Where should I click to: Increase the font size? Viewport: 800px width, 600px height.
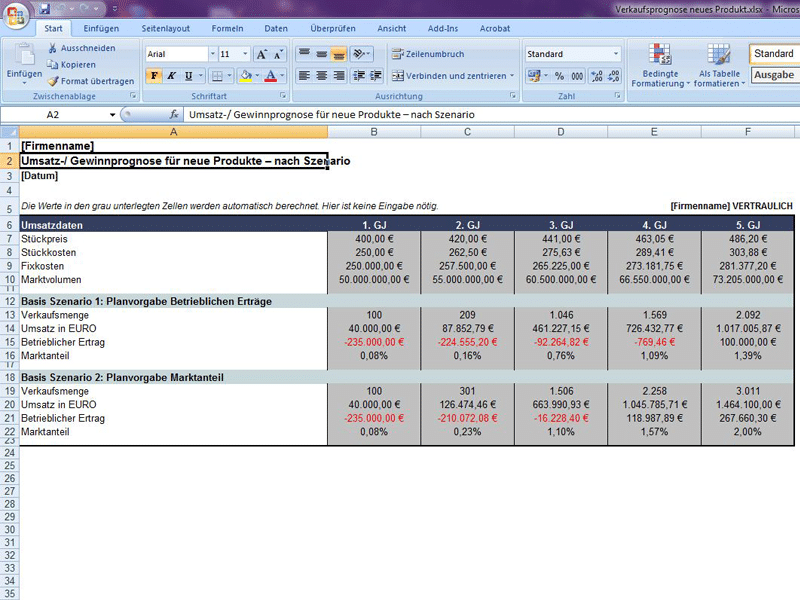click(x=261, y=54)
